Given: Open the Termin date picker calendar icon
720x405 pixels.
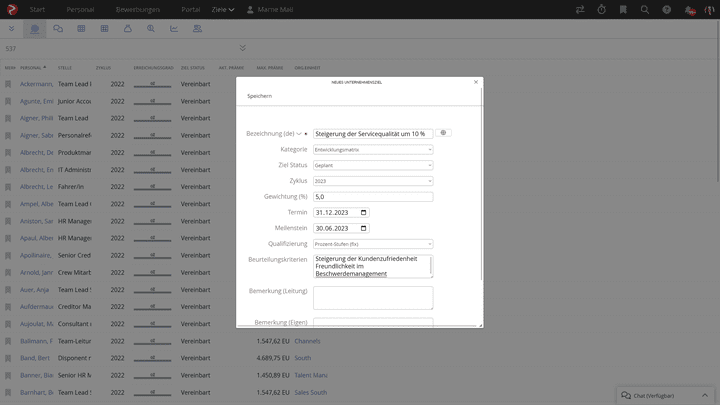Looking at the screenshot, I should pos(363,212).
